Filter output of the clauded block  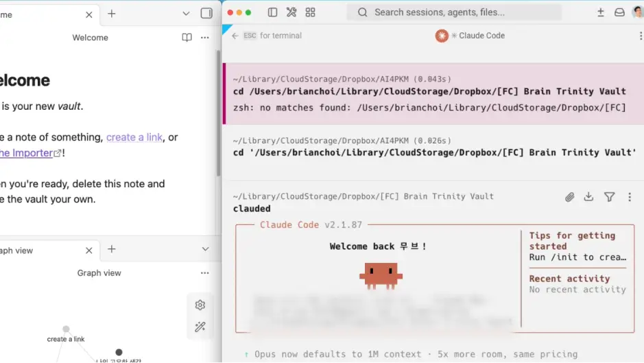610,197
